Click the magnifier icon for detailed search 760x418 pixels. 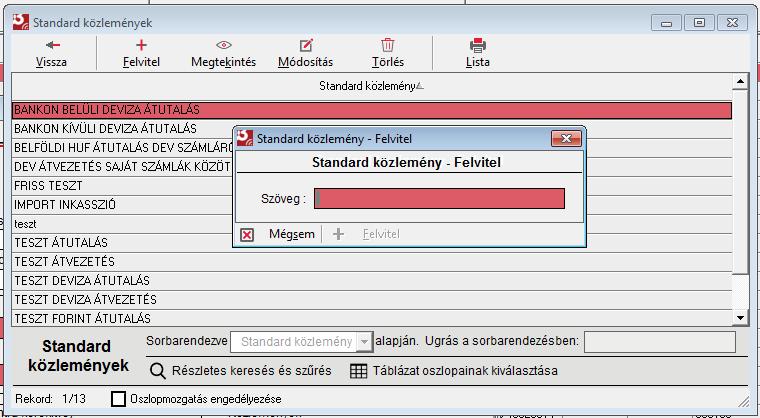[x=158, y=371]
